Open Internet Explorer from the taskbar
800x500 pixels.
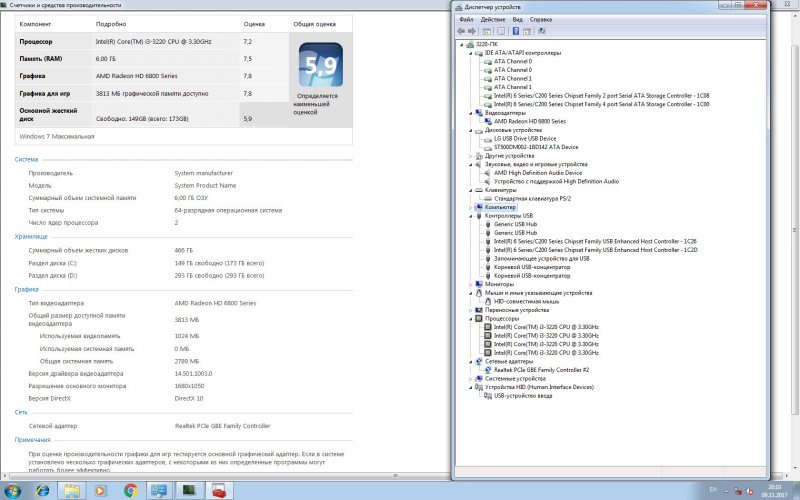[43, 491]
